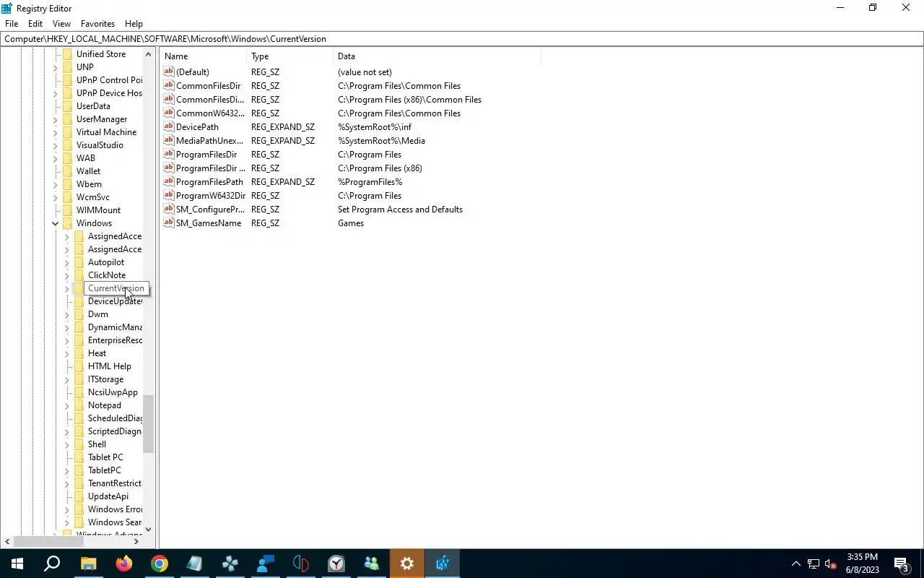Click the registry path address bar
This screenshot has height=578, width=924.
click(x=462, y=39)
